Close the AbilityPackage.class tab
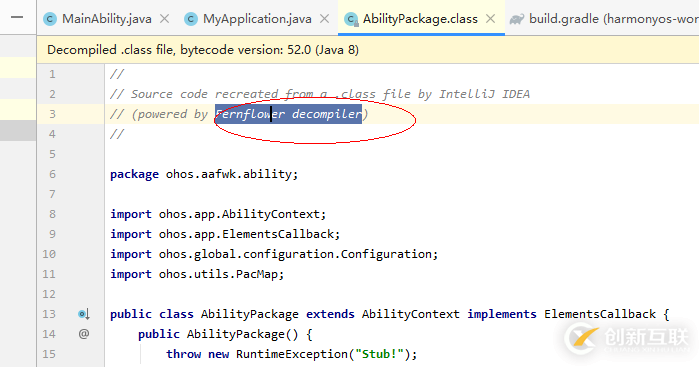Image resolution: width=699 pixels, height=367 pixels. coord(490,19)
